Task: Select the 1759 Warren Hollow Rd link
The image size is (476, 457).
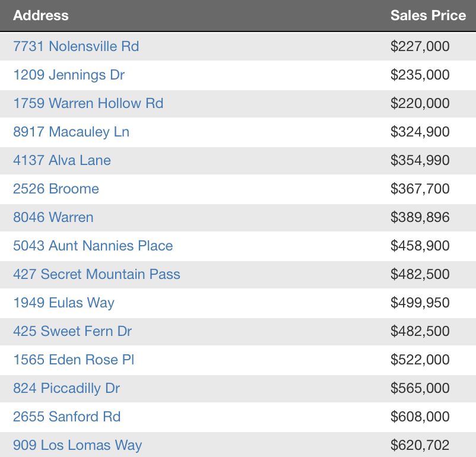Action: pos(88,103)
